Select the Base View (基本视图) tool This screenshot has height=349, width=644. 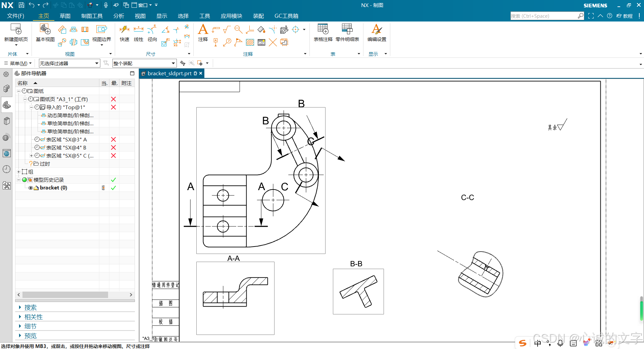(x=45, y=33)
